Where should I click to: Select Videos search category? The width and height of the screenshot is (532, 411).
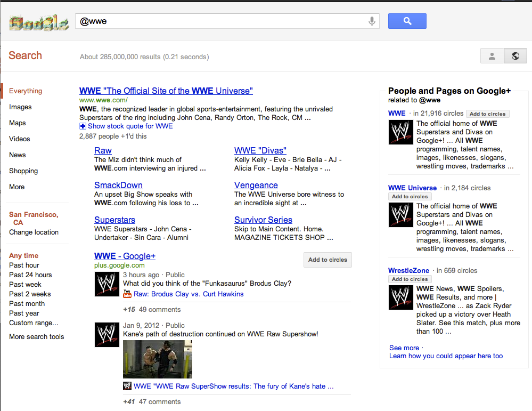tap(19, 139)
